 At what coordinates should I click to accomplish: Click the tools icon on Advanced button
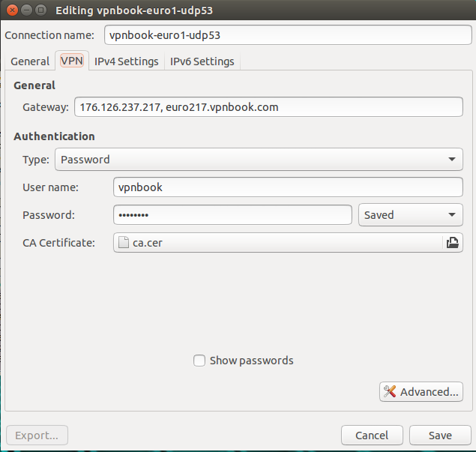[390, 391]
